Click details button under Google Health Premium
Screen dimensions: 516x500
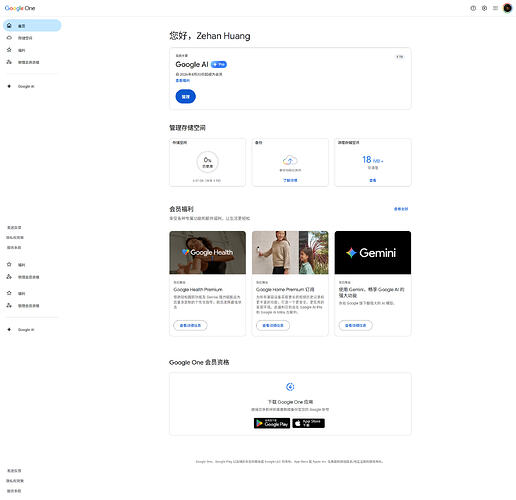pos(190,325)
